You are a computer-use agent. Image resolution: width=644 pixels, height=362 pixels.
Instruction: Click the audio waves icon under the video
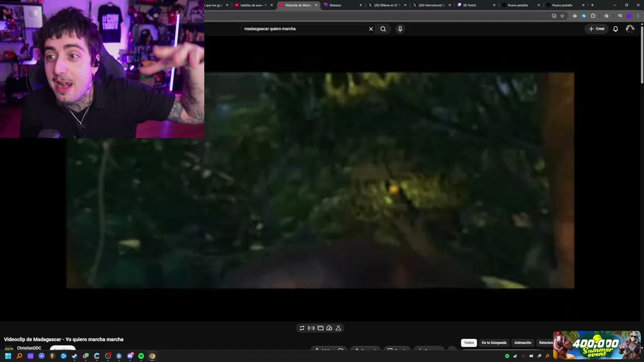(x=311, y=328)
